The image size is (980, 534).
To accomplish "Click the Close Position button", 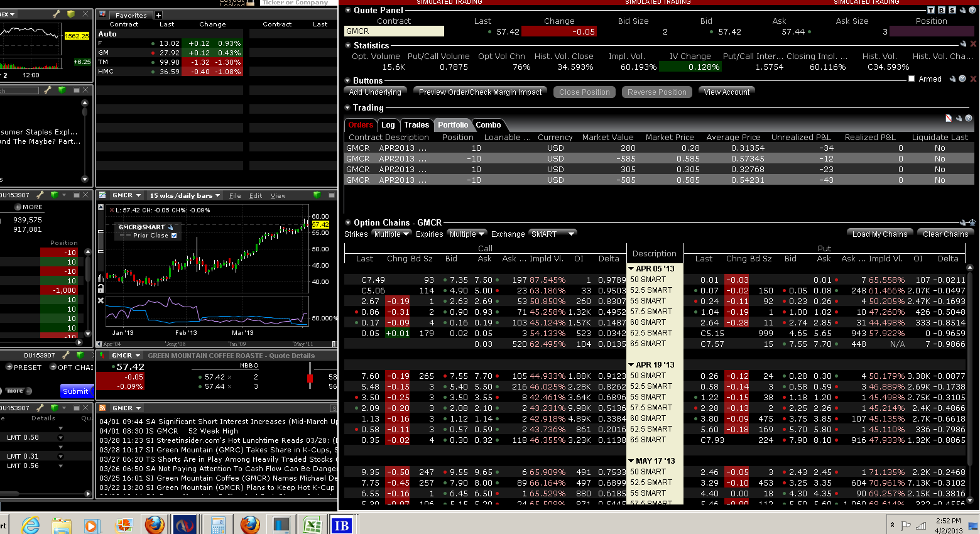I will pos(585,92).
